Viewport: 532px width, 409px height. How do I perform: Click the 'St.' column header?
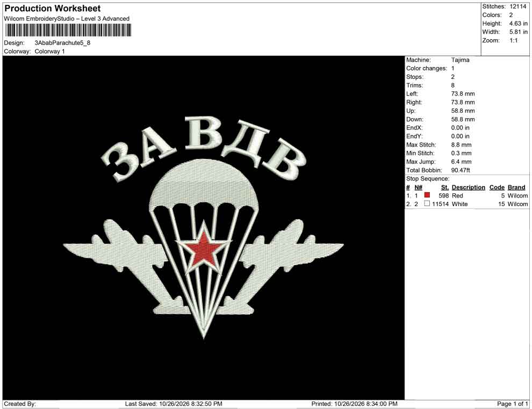[445, 187]
